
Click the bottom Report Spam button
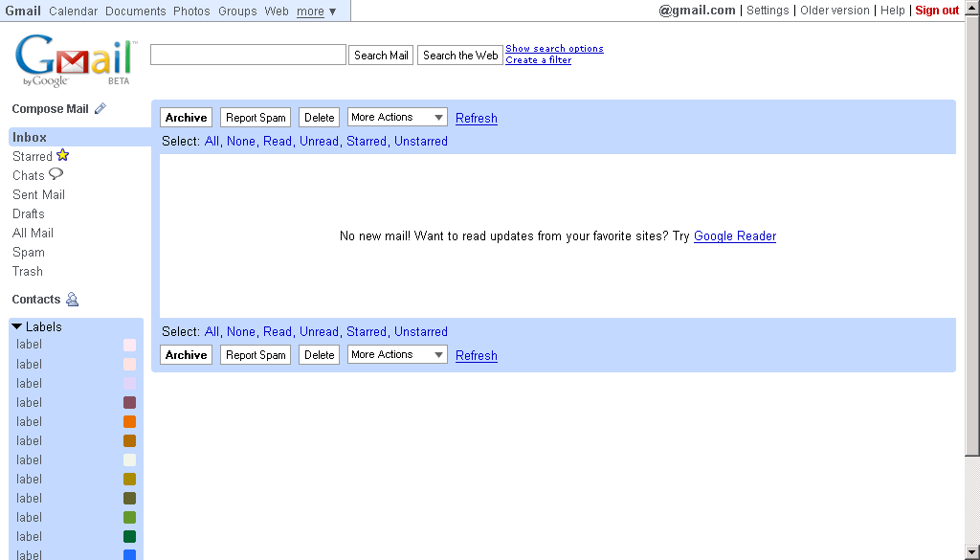tap(256, 355)
